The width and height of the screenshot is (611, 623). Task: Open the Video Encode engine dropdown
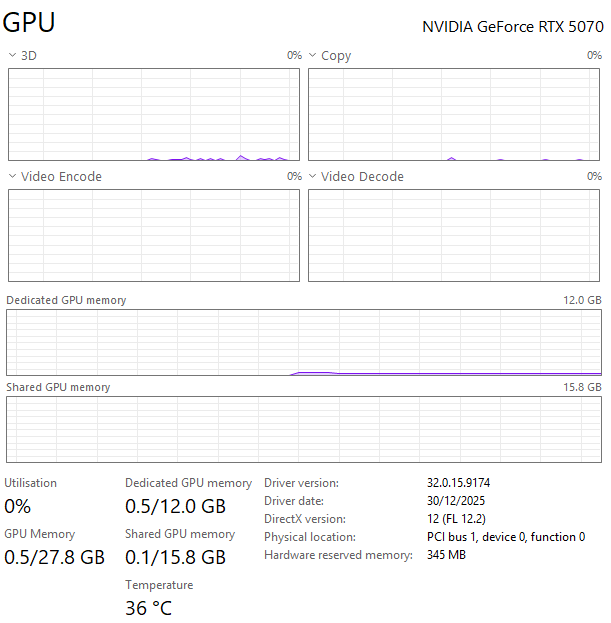click(12, 177)
